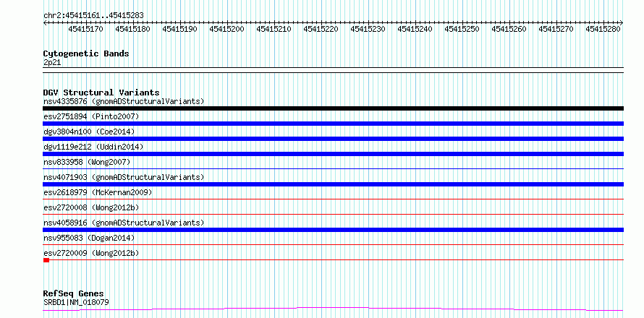Open variant nsv955083 (Dogan2014) label
This screenshot has width=644, height=318.
pyautogui.click(x=89, y=238)
